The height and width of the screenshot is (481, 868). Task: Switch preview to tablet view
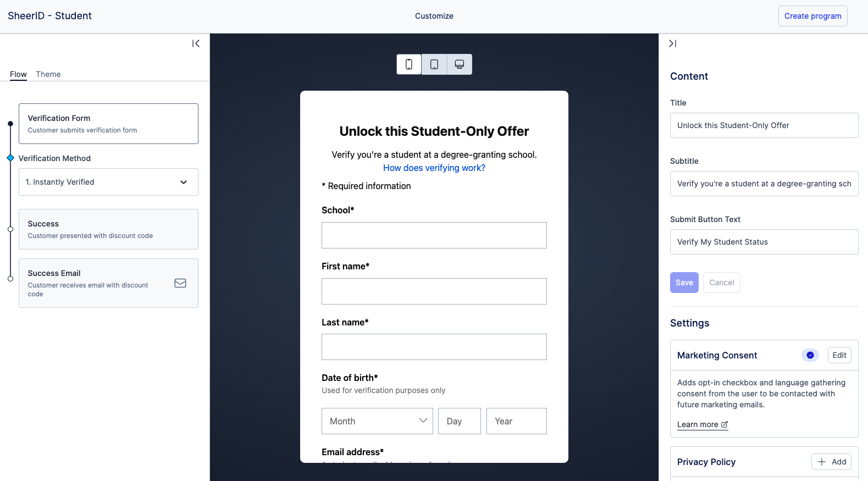(434, 64)
